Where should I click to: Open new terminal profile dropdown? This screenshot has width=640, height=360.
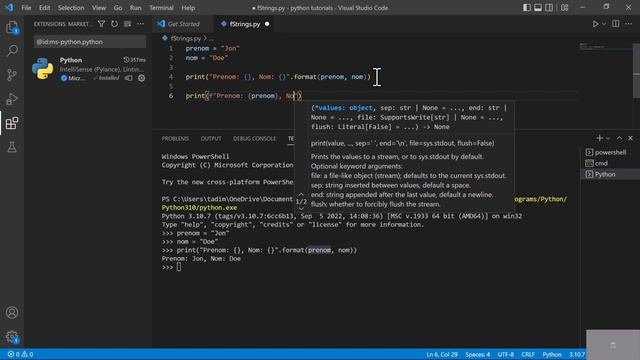608,138
